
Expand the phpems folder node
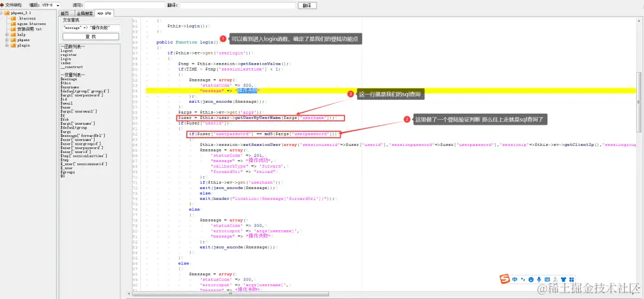7,40
